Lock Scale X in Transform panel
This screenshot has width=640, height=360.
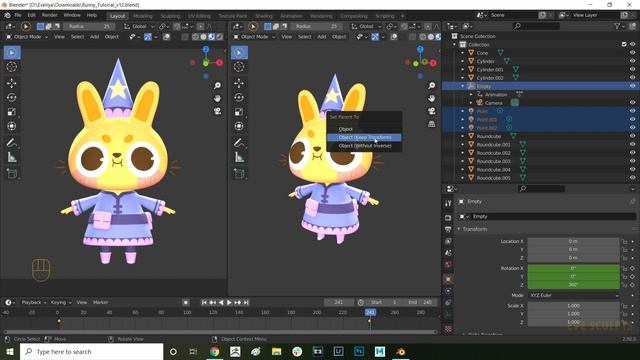pos(624,306)
